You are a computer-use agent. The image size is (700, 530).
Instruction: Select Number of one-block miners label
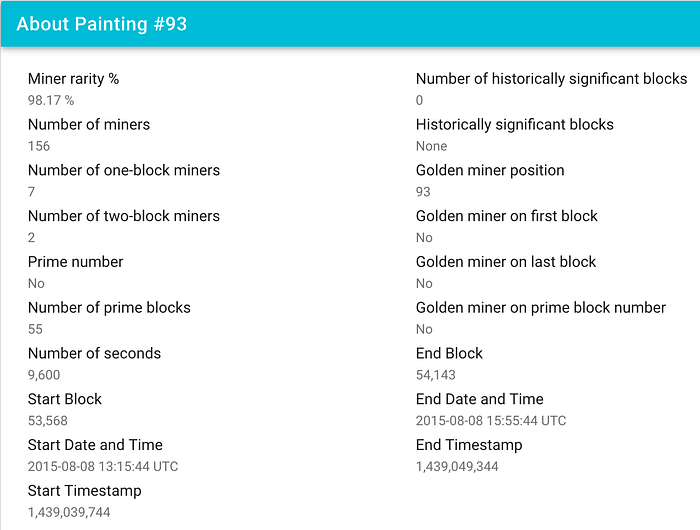pos(124,171)
